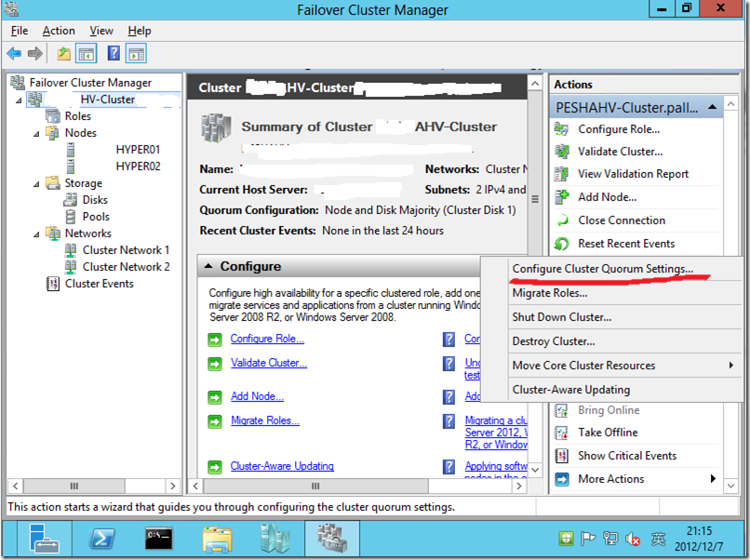Select Cluster Network 1
Screen dimensions: 750x560
pyautogui.click(x=126, y=250)
